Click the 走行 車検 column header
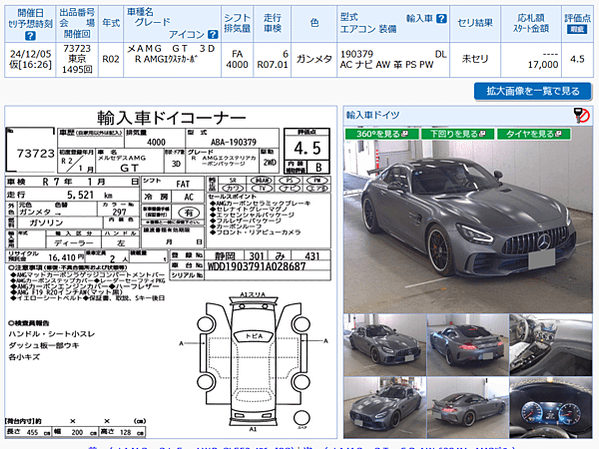This screenshot has height=449, width=599. pos(272,23)
